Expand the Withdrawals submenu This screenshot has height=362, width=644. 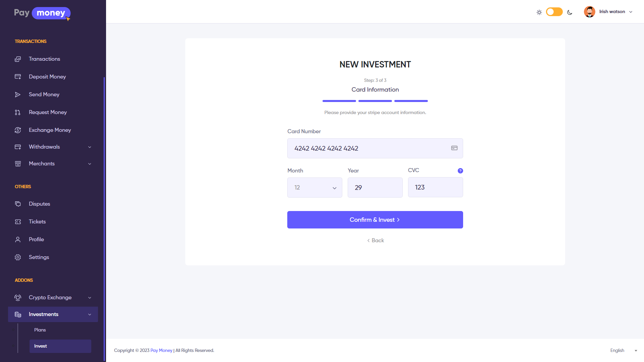click(x=90, y=147)
